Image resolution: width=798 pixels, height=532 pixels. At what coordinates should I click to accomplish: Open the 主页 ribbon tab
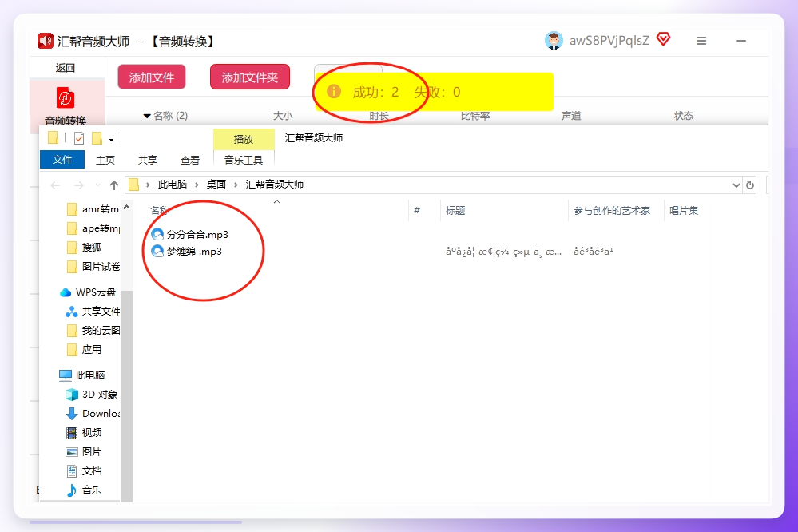[105, 160]
